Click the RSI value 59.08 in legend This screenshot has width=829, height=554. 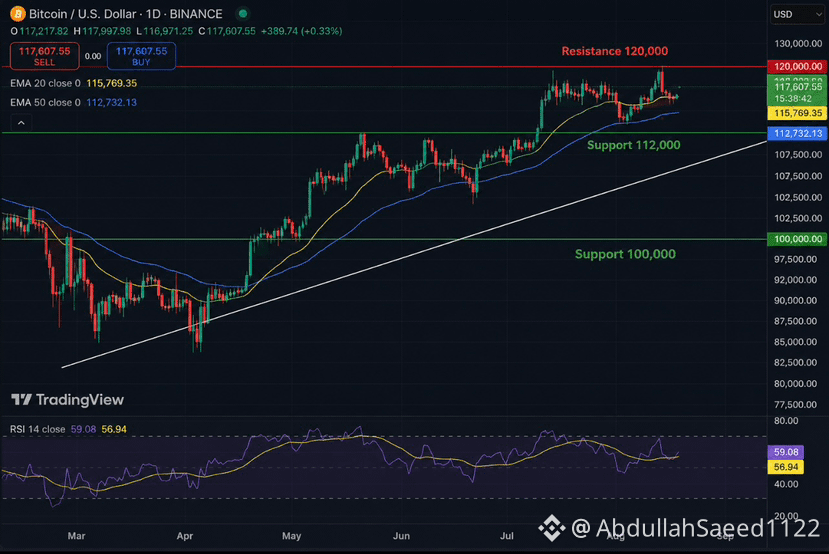coord(84,429)
